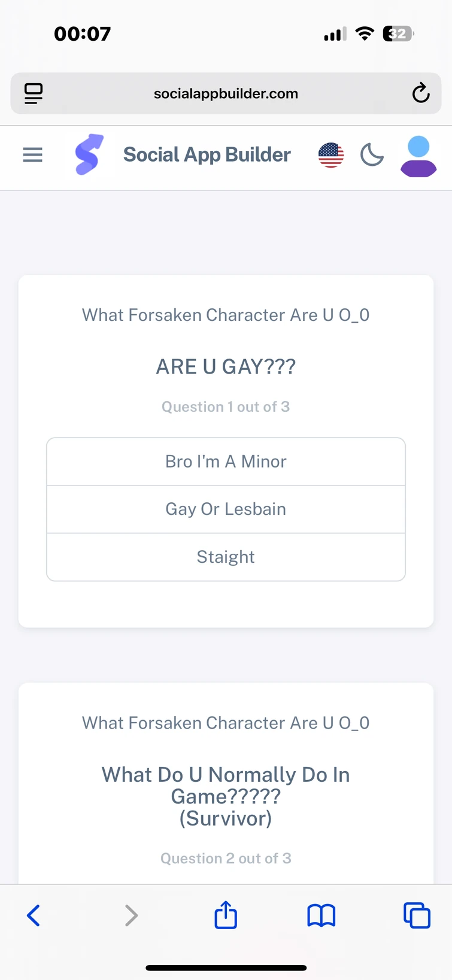Click the Social App Builder logo

[89, 155]
